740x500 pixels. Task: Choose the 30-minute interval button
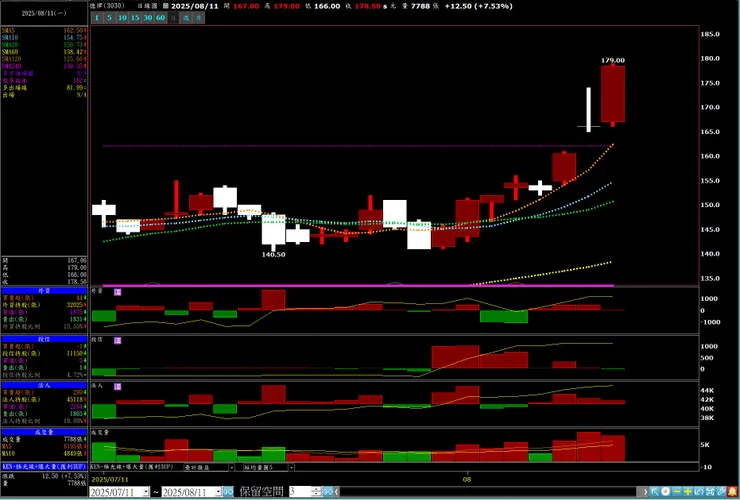point(148,18)
